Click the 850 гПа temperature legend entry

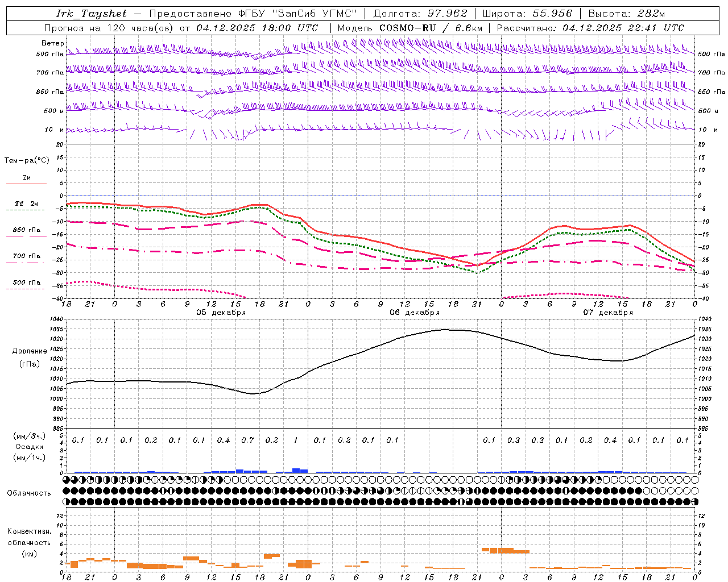tap(26, 230)
